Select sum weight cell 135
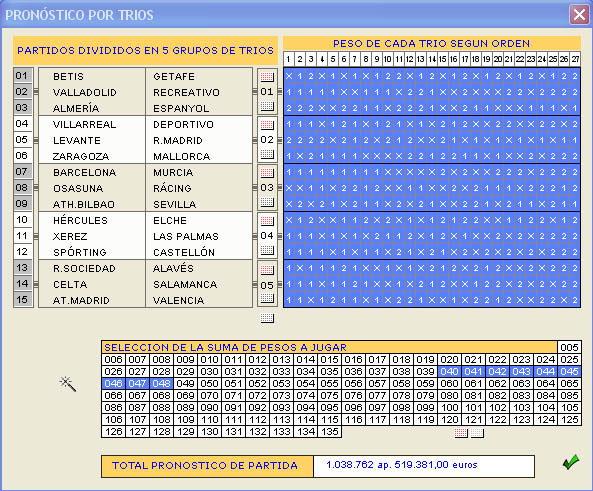Viewport: 593px width, 491px height. coord(329,432)
